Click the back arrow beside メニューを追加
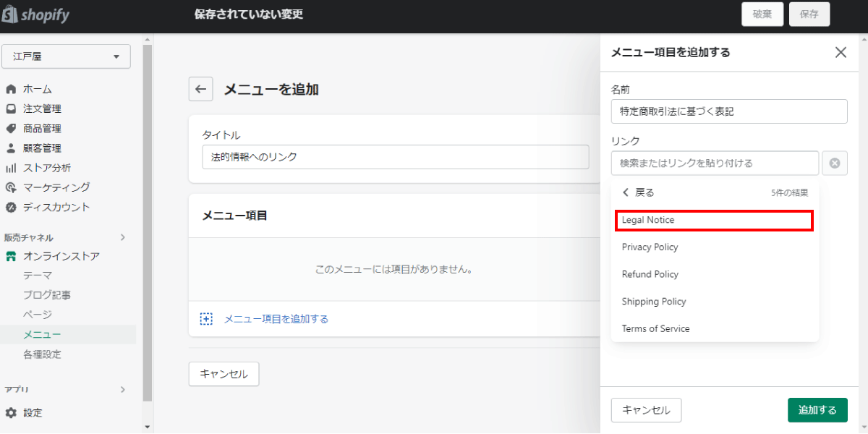 tap(200, 89)
